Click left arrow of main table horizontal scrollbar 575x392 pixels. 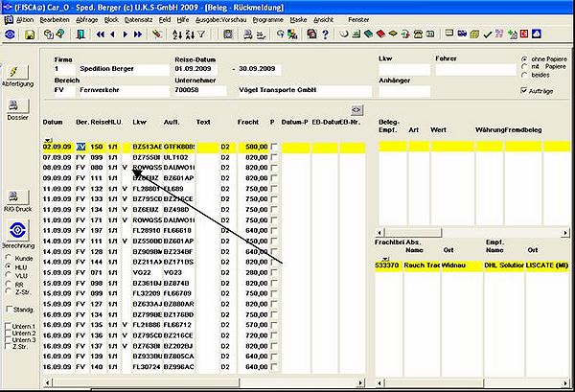coord(48,382)
